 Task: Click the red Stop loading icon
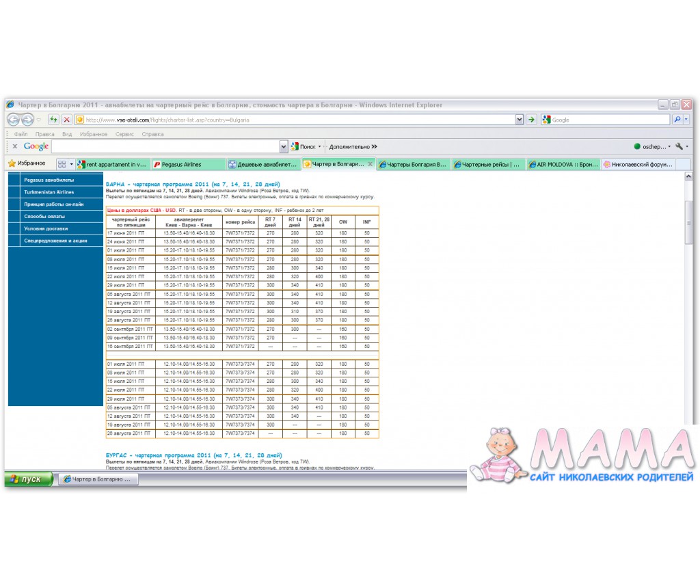(66, 120)
